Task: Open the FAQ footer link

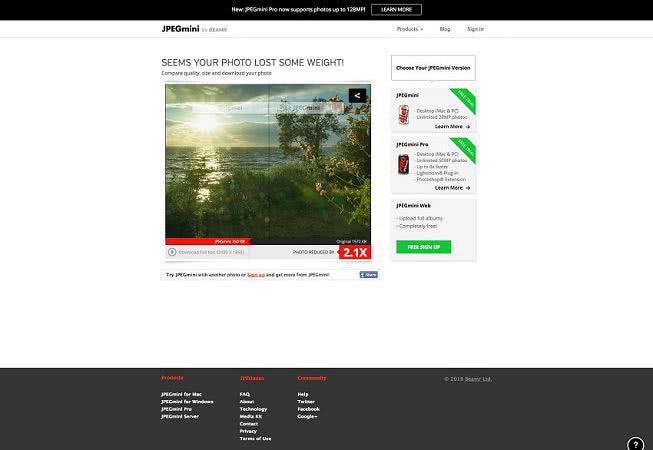Action: tap(245, 394)
